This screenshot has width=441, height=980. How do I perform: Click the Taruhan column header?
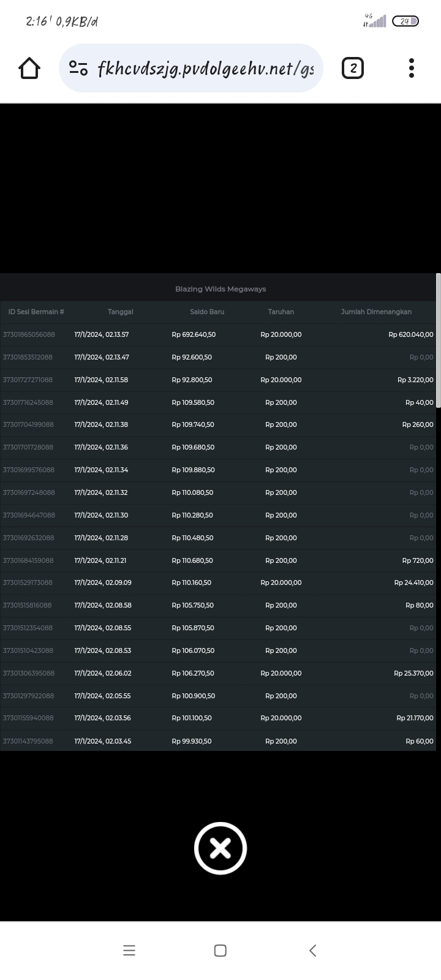(x=281, y=312)
